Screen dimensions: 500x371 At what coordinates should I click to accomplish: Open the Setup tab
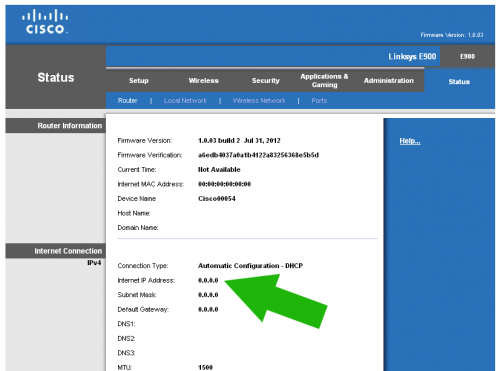tap(139, 81)
